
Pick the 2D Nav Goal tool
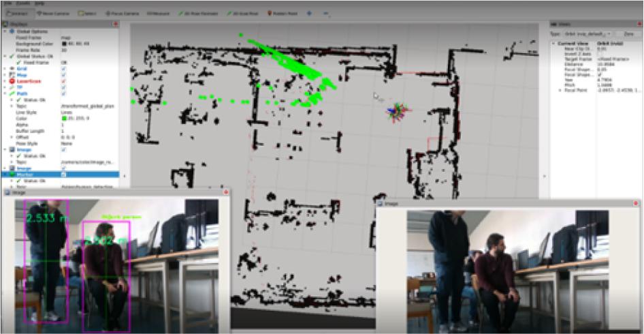[x=239, y=13]
